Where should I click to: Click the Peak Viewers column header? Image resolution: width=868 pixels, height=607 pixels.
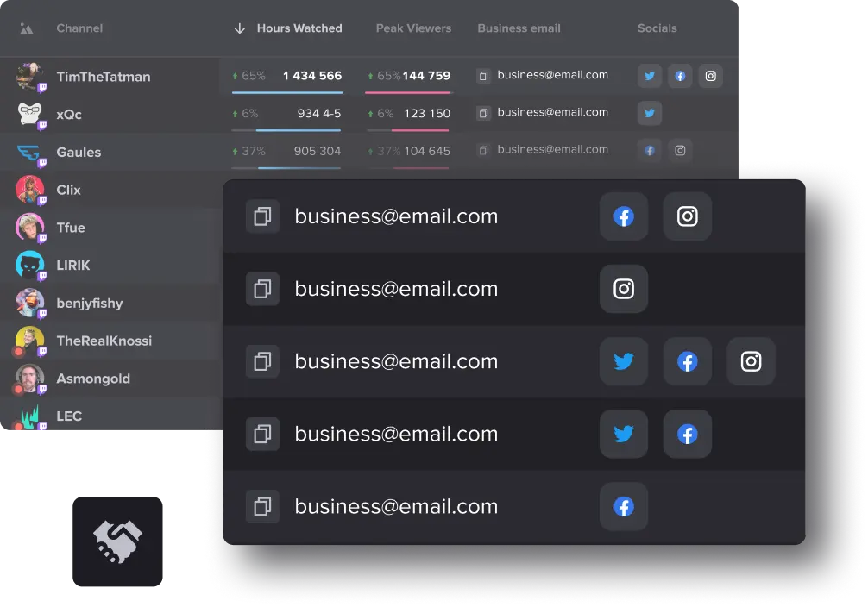coord(413,28)
